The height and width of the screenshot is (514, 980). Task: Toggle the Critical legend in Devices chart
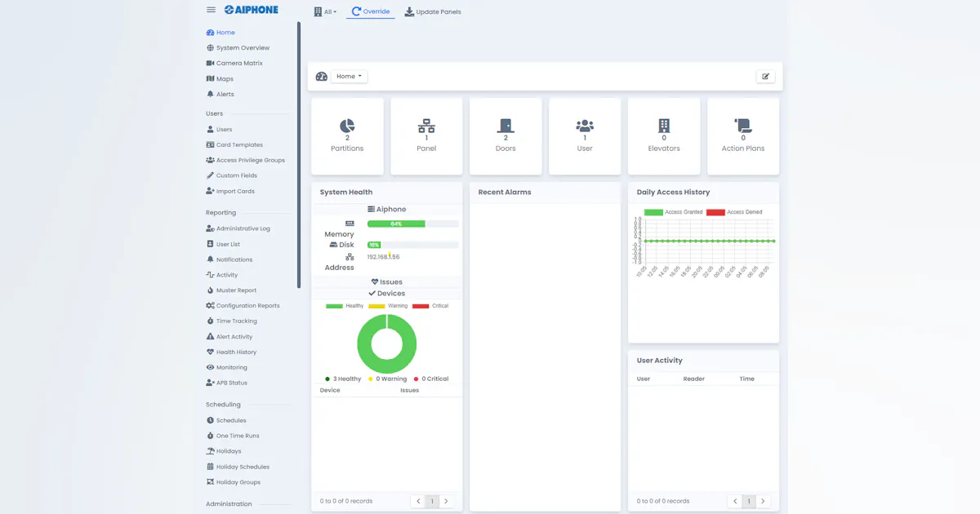pos(430,306)
